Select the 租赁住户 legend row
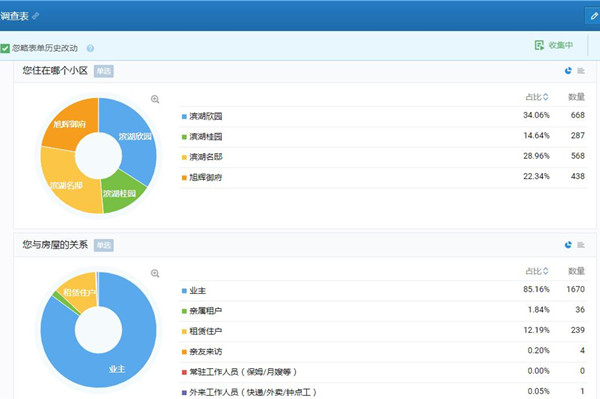The height and width of the screenshot is (399, 600). coord(383,331)
